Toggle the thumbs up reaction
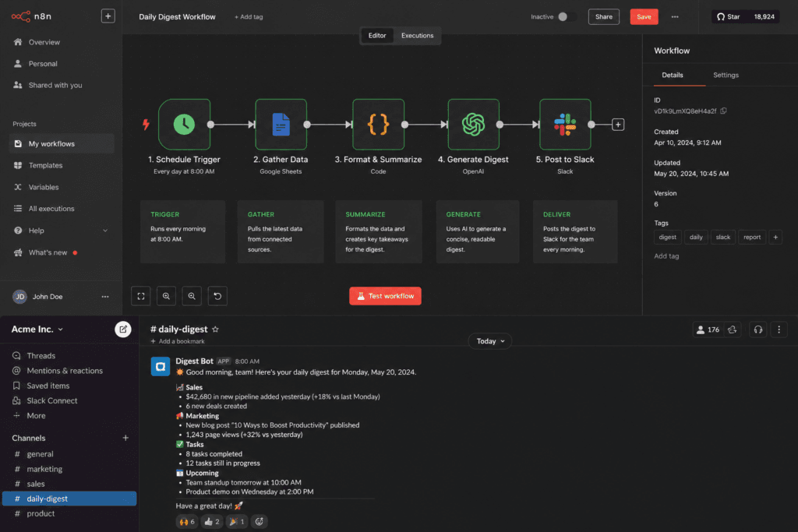This screenshot has width=798, height=532. point(212,521)
